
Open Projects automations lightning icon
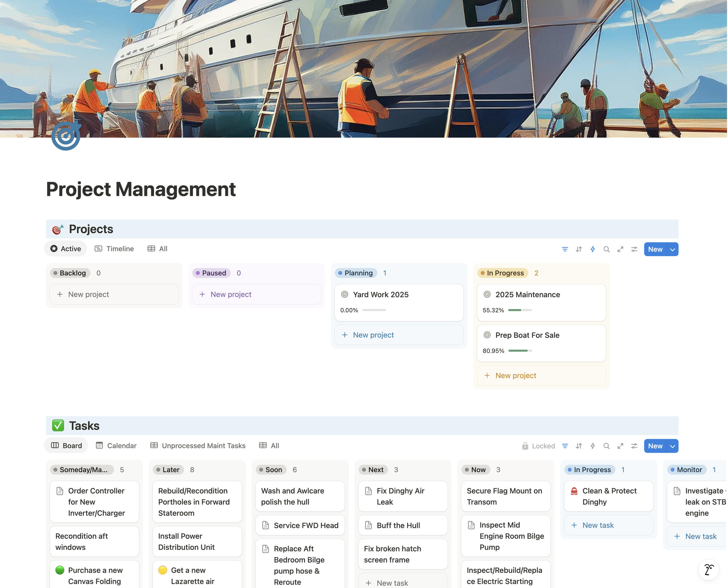pyautogui.click(x=593, y=249)
